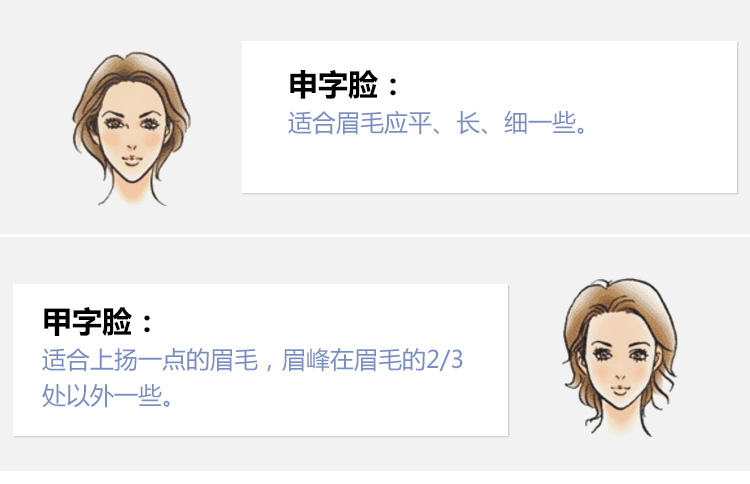
Task: Click the chin of the 申字脸 face
Action: (132, 176)
